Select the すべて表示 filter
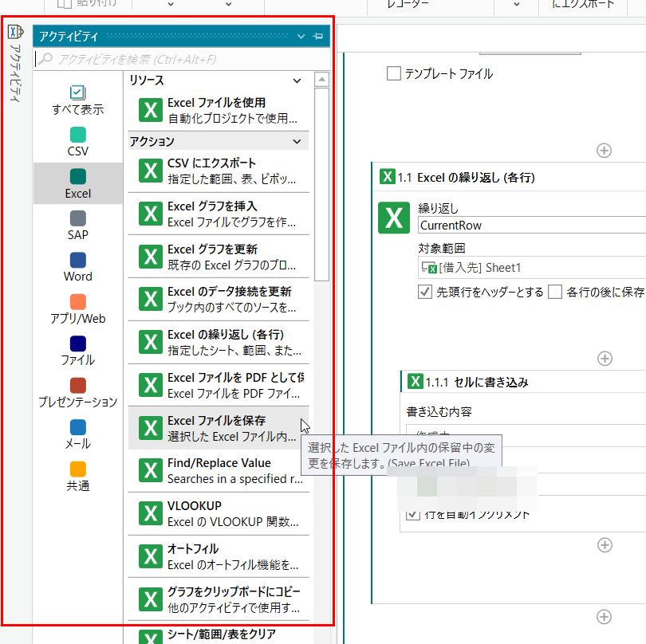The width and height of the screenshot is (646, 644). tap(78, 100)
